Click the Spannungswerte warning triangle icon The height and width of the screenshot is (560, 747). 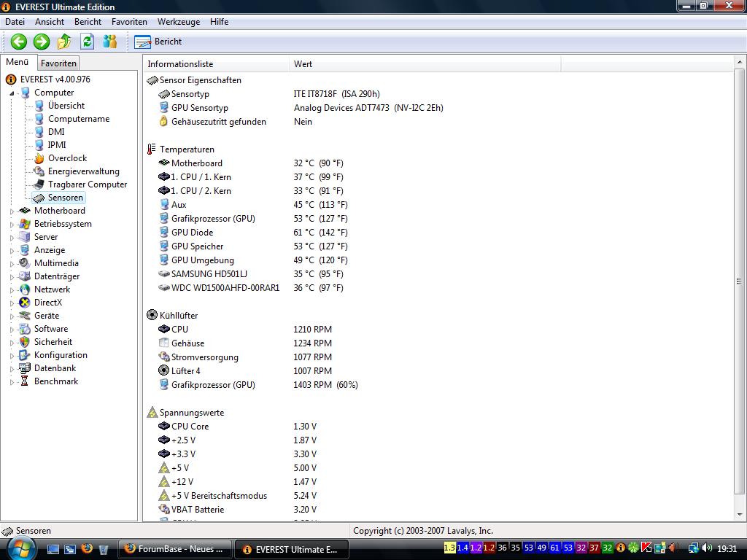[152, 413]
